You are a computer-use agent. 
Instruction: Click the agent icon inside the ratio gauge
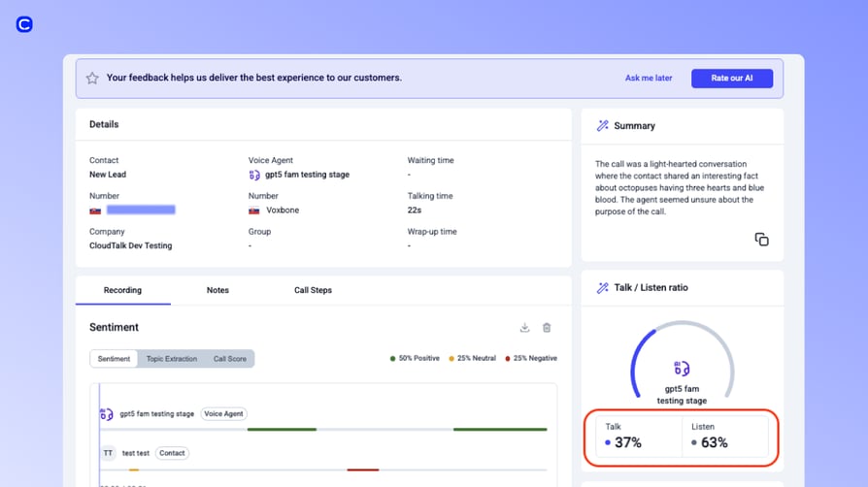(682, 369)
